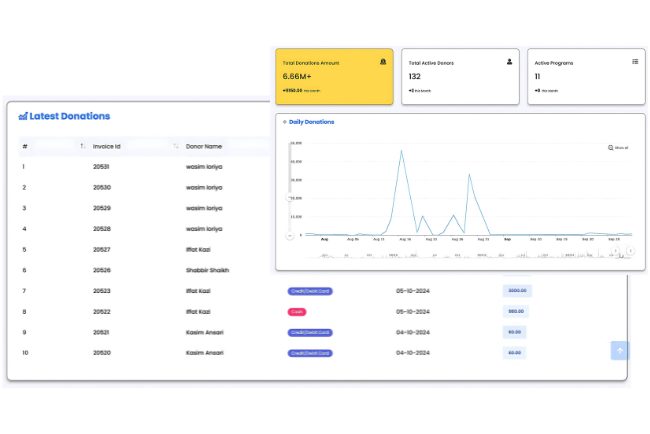Click the Donor Name column header
Screen dimensions: 650x434
tap(204, 146)
